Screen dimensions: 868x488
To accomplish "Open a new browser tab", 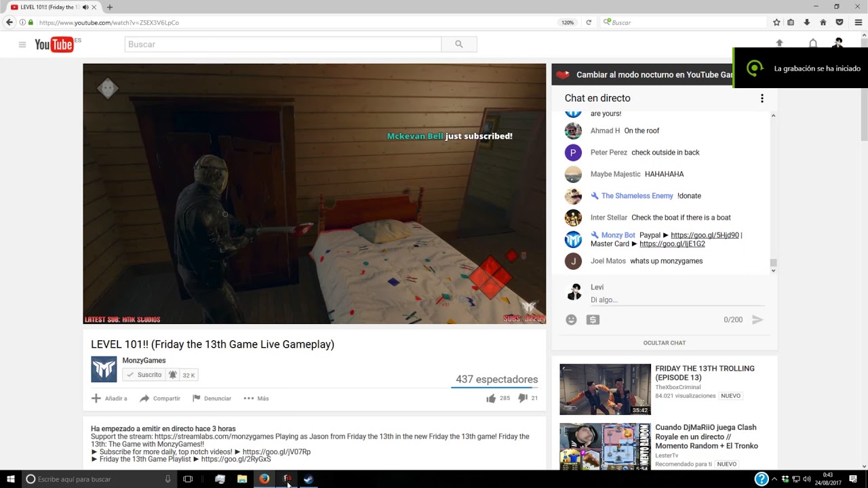I will 110,7.
